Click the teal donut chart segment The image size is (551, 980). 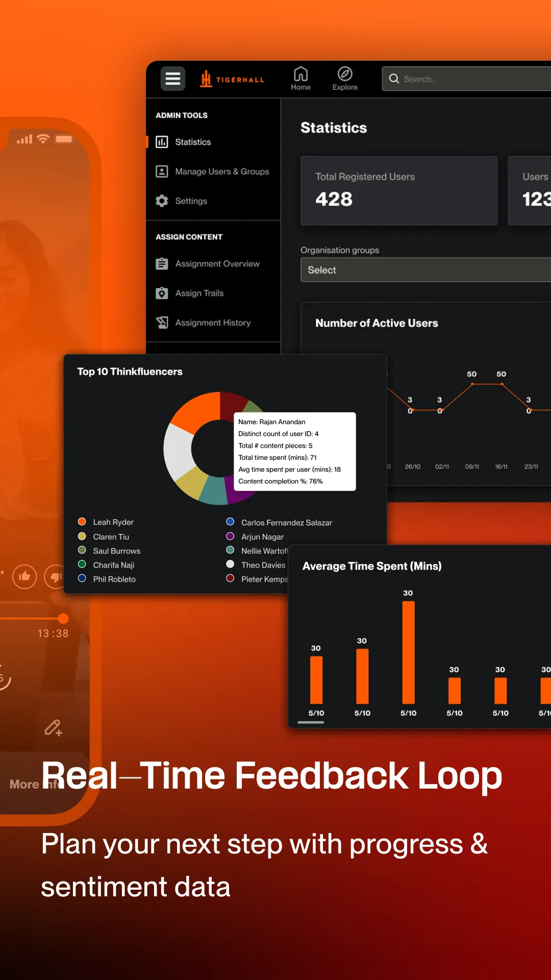pyautogui.click(x=214, y=490)
